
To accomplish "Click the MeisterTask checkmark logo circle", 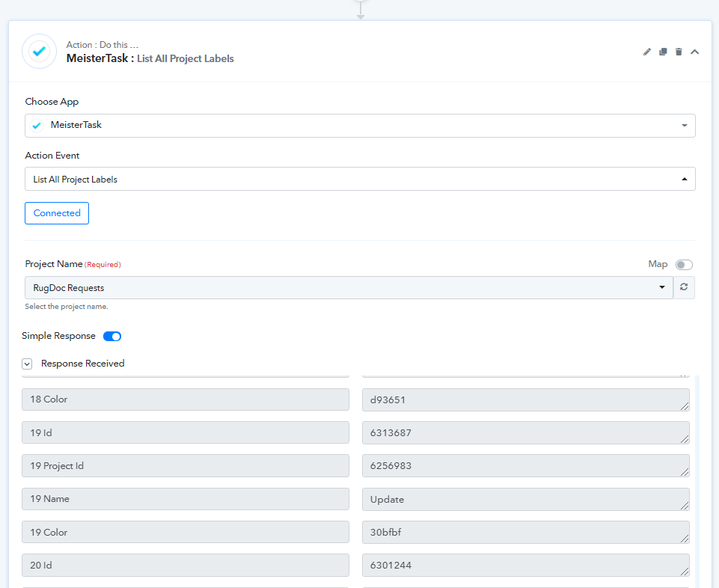I will point(40,52).
